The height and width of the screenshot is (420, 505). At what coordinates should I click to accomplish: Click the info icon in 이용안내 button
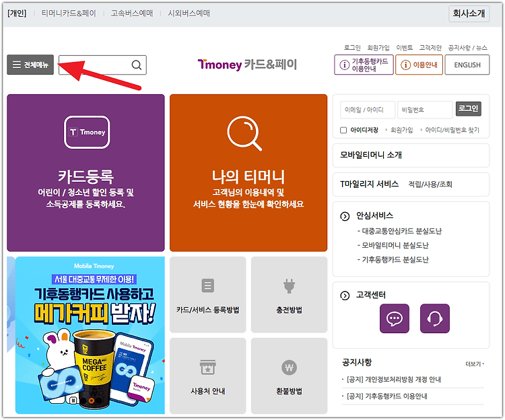[405, 65]
